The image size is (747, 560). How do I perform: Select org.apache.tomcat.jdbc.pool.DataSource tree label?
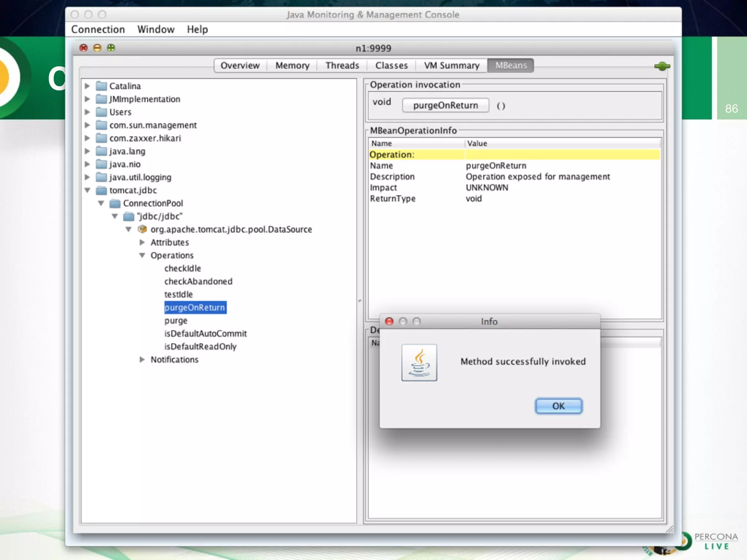tap(231, 229)
